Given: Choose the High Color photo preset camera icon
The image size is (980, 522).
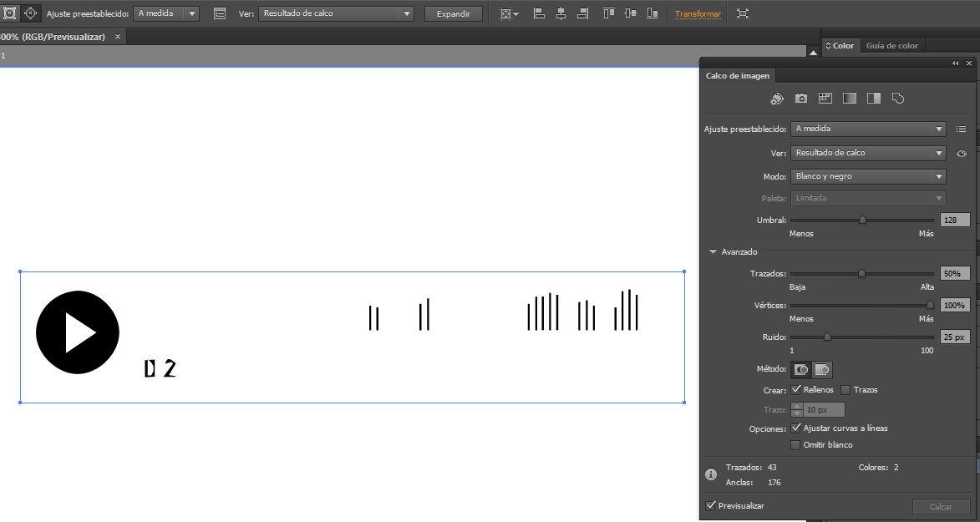Looking at the screenshot, I should (x=800, y=99).
